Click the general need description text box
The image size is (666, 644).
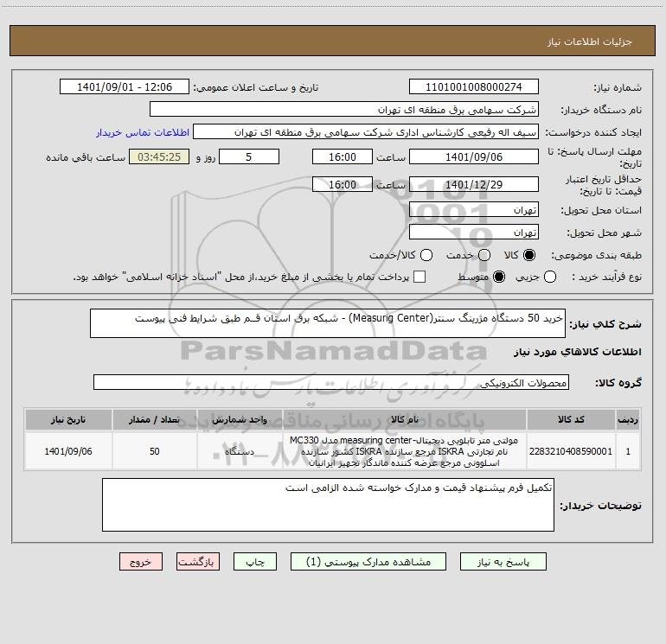[328, 323]
